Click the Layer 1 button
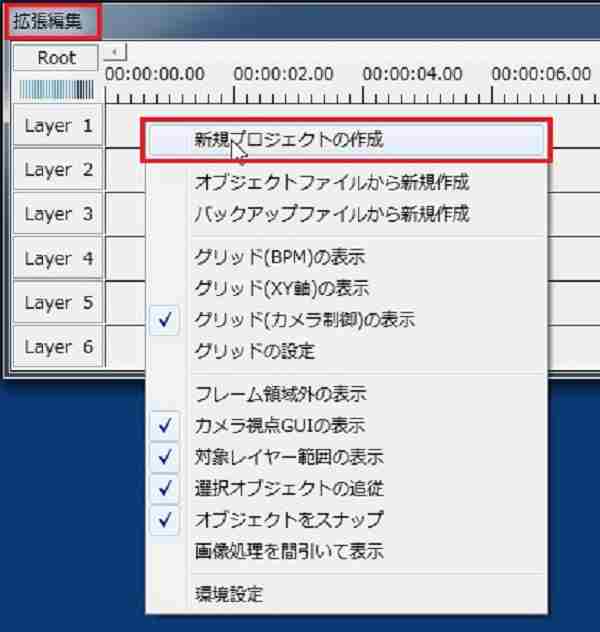The width and height of the screenshot is (600, 632). [58, 126]
